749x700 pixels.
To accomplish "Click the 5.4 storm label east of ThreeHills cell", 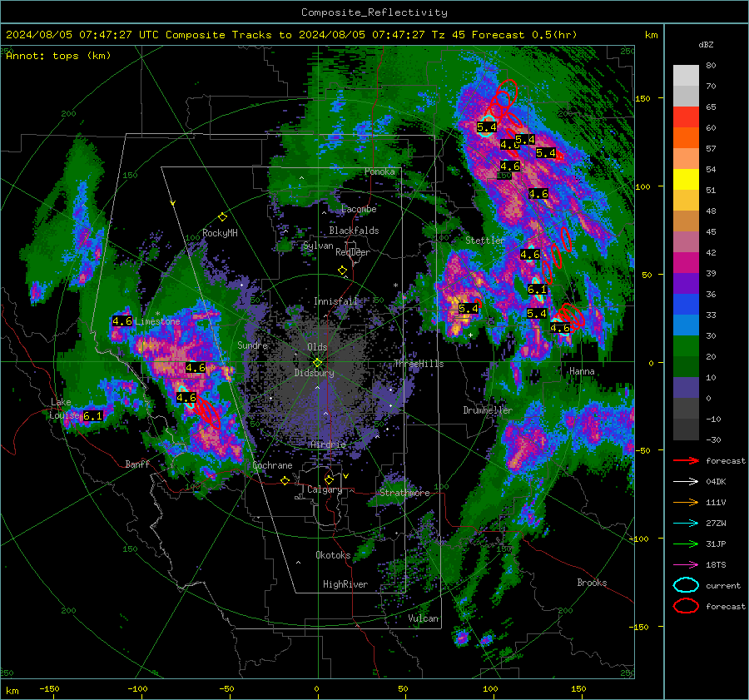I will pos(468,309).
